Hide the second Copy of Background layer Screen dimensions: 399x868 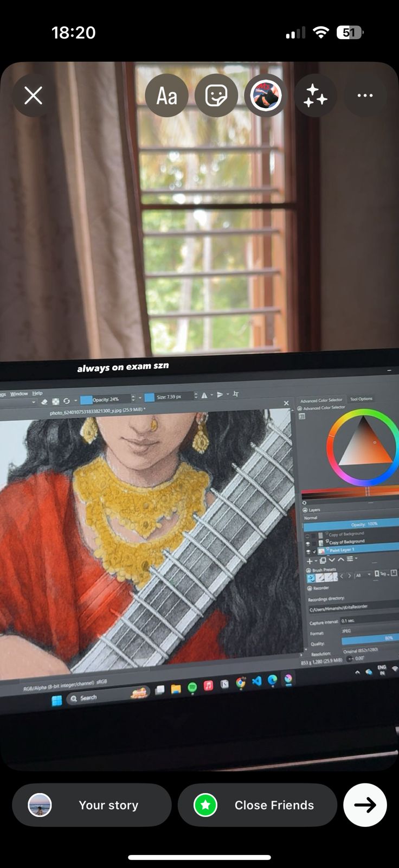[307, 544]
